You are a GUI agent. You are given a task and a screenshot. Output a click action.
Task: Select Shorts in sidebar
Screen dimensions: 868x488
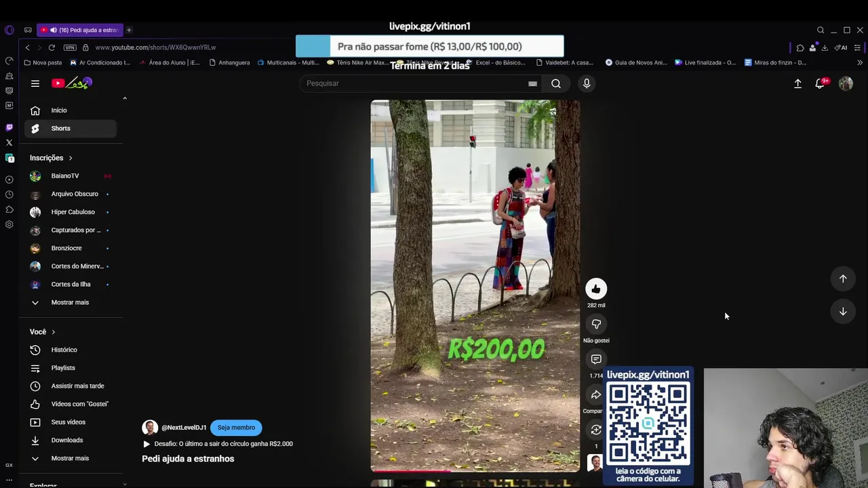71,128
